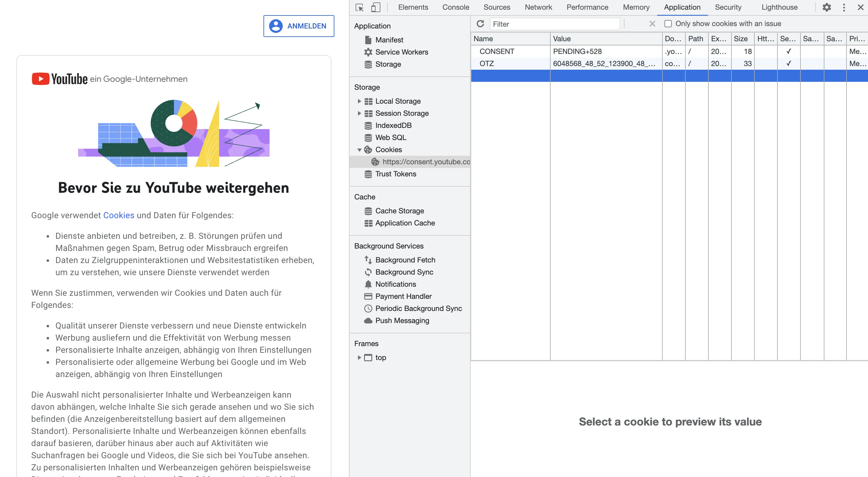Image resolution: width=868 pixels, height=477 pixels.
Task: Expand the Session Storage tree
Action: coord(359,113)
